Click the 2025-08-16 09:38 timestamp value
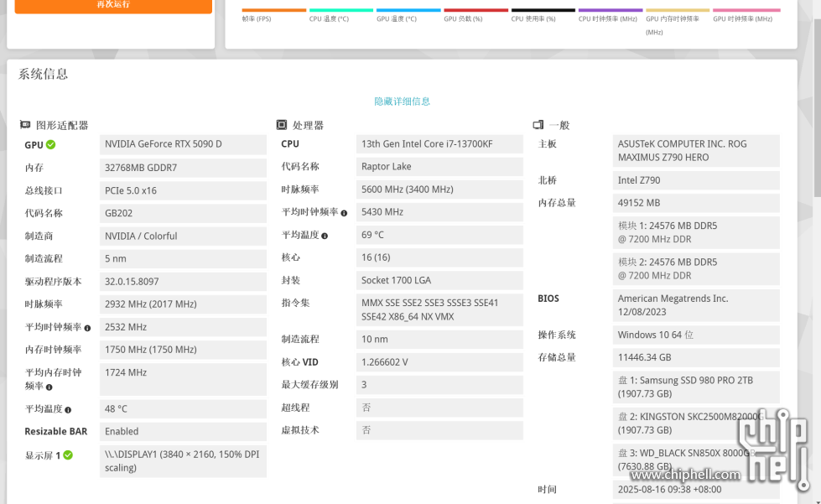821x504 pixels. pos(696,490)
